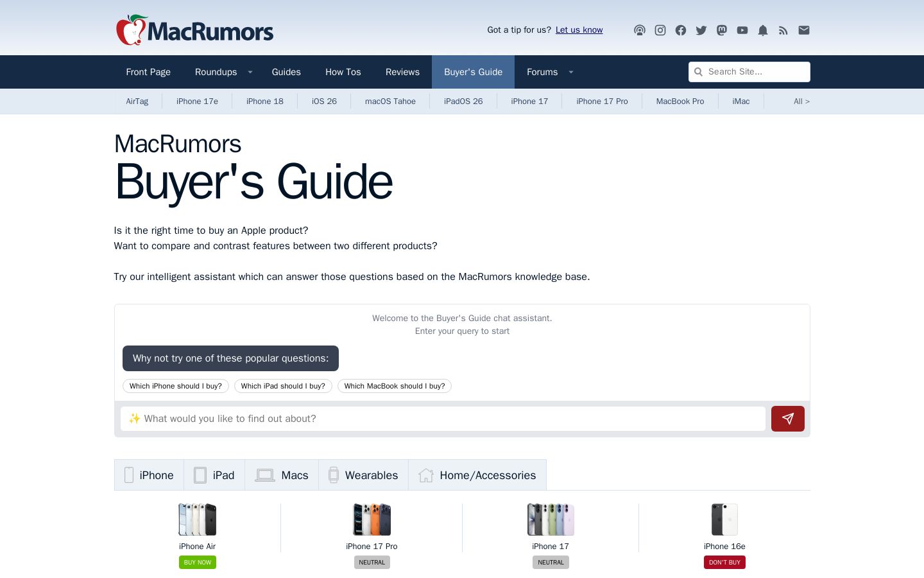Open the Mastodon icon link
Image resolution: width=924 pixels, height=578 pixels.
coord(722,30)
